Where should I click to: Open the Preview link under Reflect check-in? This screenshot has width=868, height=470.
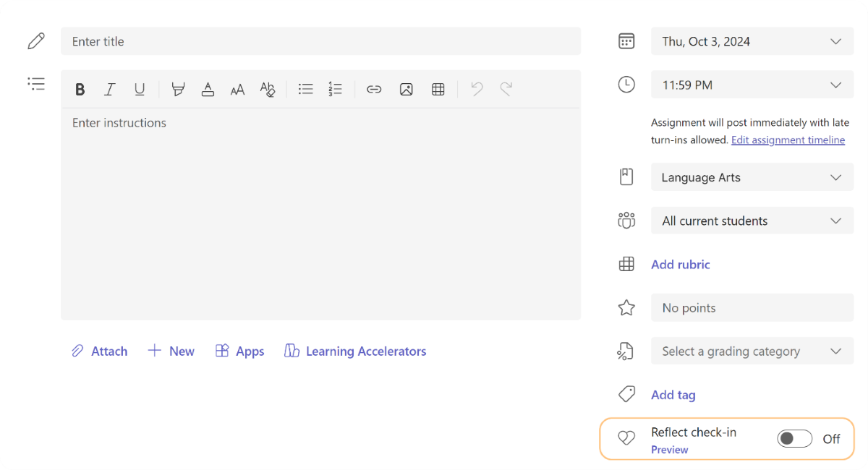pyautogui.click(x=670, y=450)
